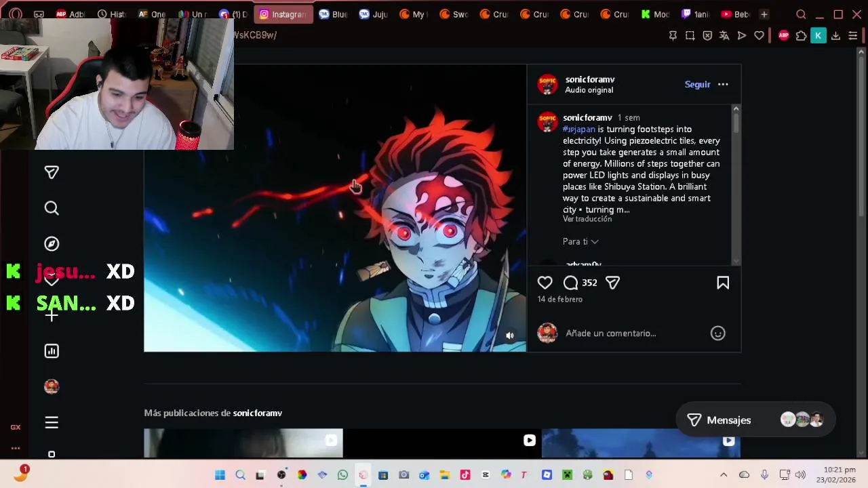Expand the Para ti comments sorting dropdown
868x488 pixels.
coord(580,241)
